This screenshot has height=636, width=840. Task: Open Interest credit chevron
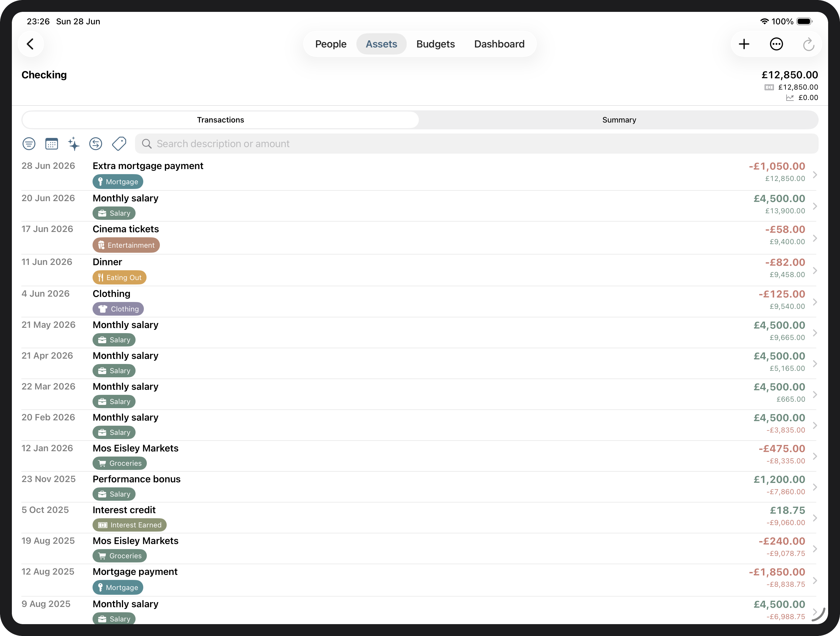814,518
